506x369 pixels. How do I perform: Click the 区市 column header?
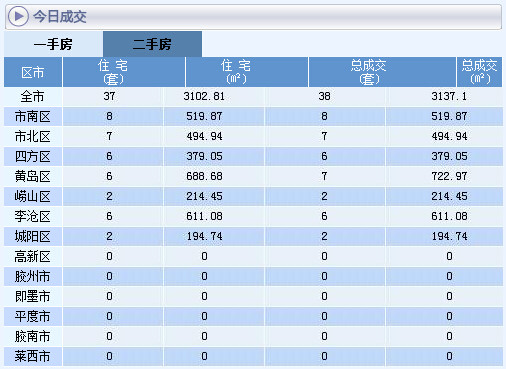tap(33, 72)
